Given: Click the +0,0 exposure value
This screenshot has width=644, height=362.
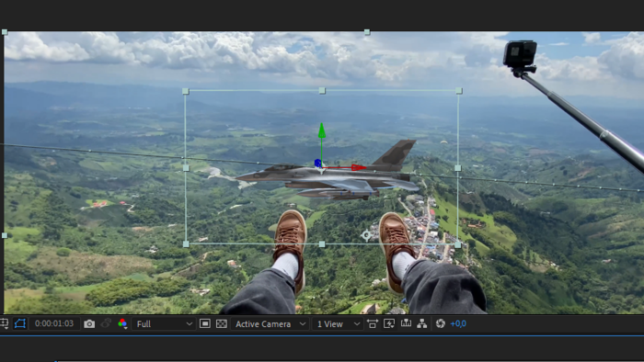Looking at the screenshot, I should (458, 323).
